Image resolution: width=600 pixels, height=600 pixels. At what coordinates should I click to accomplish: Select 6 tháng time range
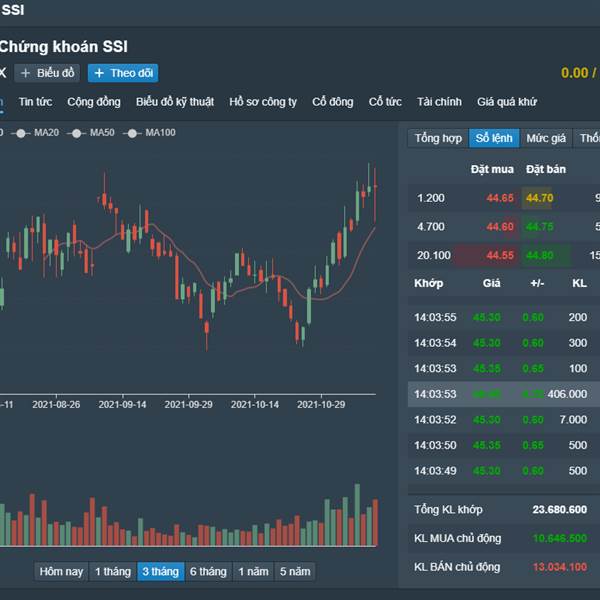pos(209,572)
